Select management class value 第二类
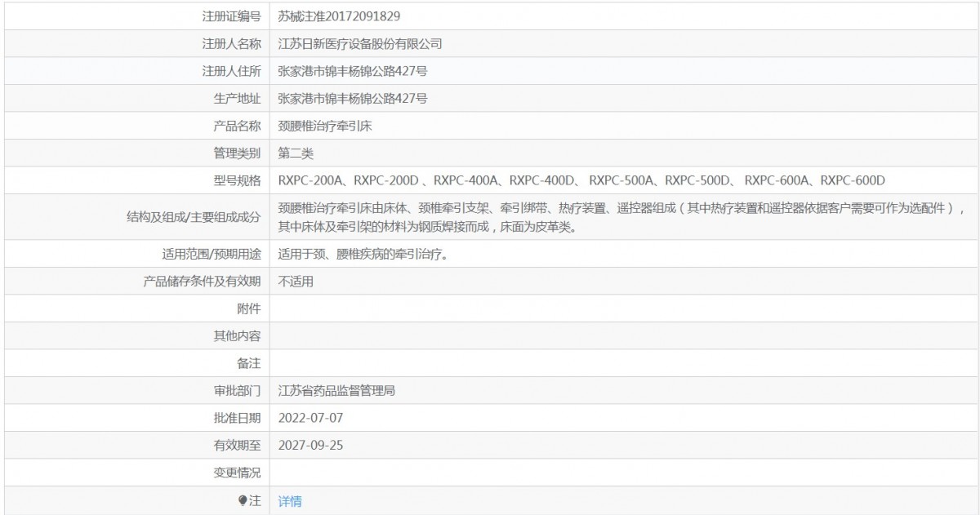This screenshot has height=515, width=980. pos(296,153)
